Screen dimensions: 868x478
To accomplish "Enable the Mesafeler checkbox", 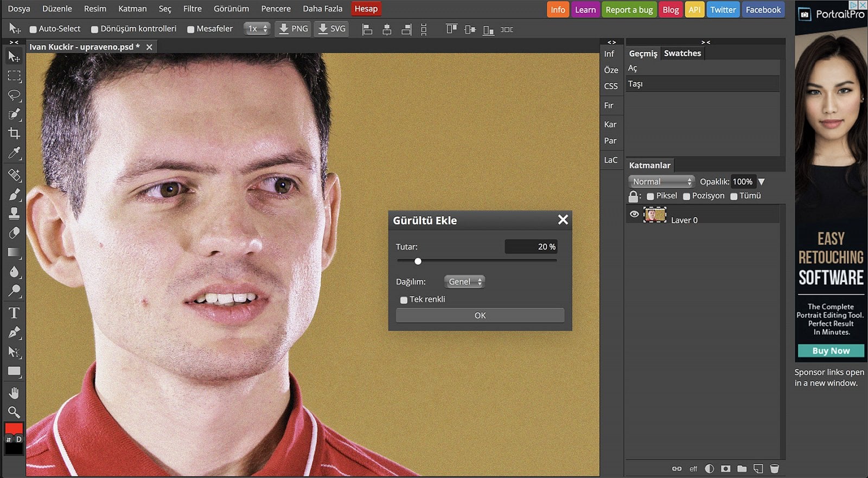I will point(191,29).
